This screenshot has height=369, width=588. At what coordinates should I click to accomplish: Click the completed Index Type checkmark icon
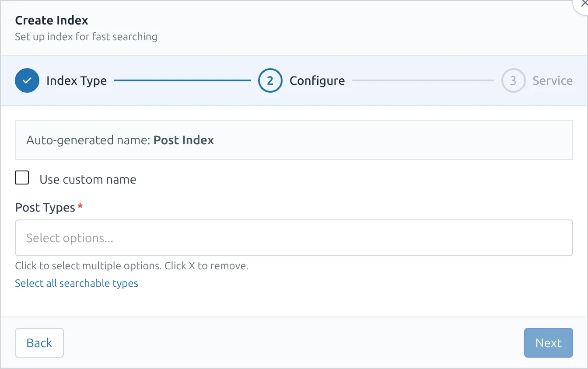point(27,81)
